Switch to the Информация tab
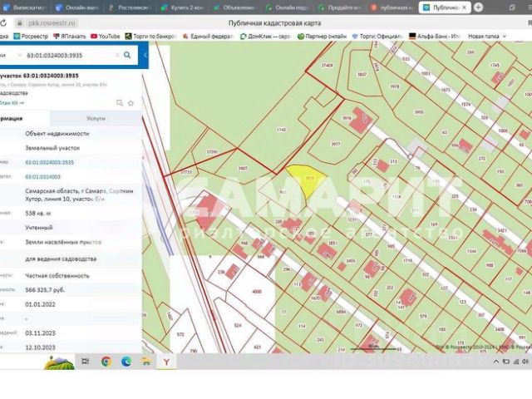Image resolution: width=532 pixels, height=399 pixels. 25,118
